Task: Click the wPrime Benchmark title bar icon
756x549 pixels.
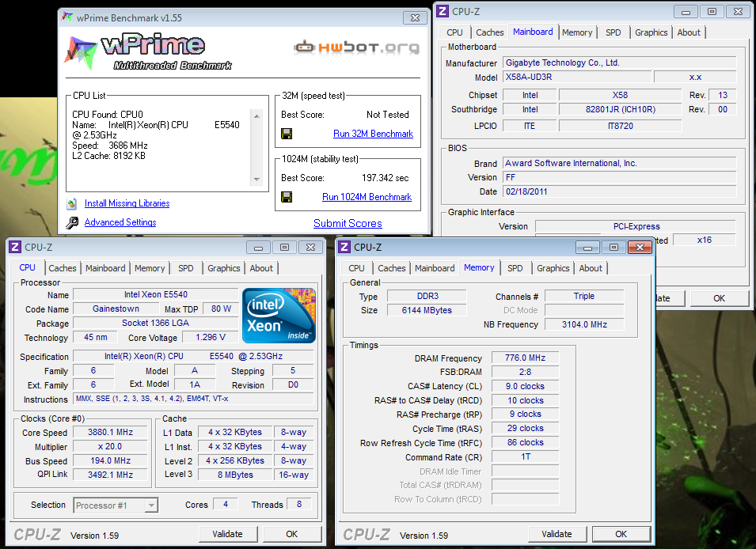Action: tap(67, 18)
